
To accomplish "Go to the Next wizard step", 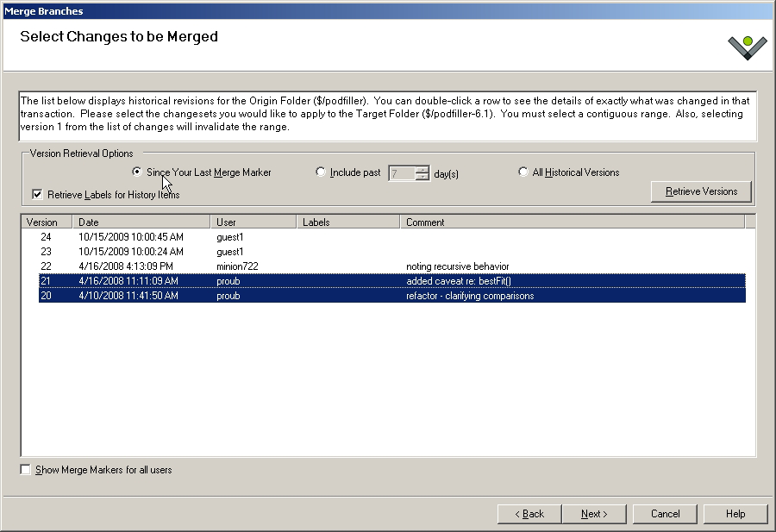I will click(593, 514).
